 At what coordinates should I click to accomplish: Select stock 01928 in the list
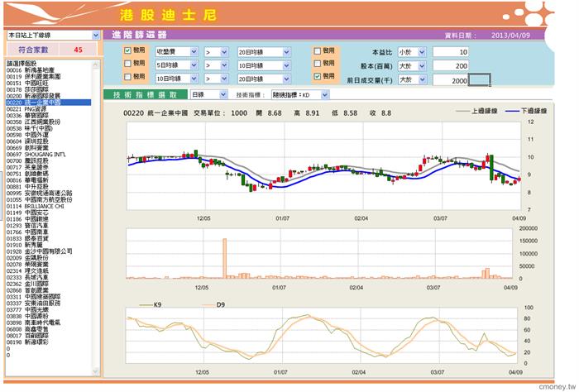coord(48,251)
